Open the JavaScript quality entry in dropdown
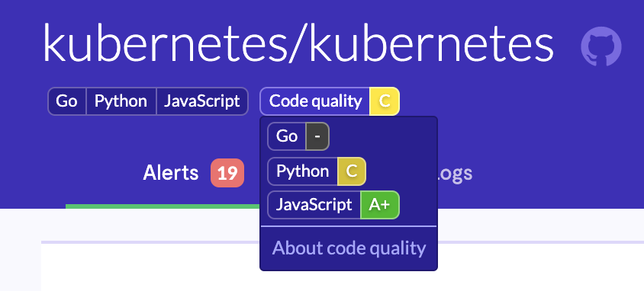This screenshot has width=644, height=291. pos(333,205)
